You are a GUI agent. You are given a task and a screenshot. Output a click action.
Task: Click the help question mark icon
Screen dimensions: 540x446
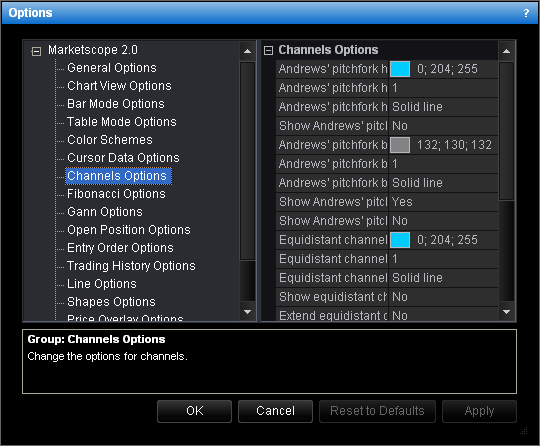526,13
